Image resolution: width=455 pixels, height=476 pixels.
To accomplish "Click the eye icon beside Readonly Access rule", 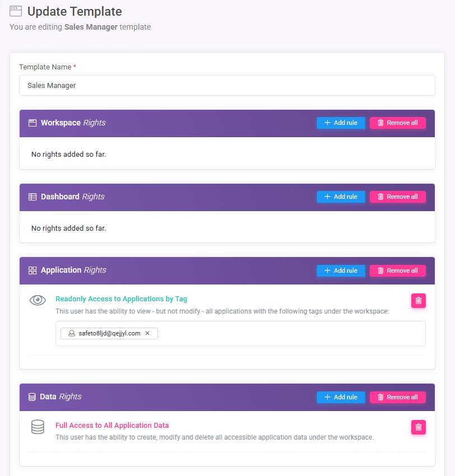I will (38, 300).
